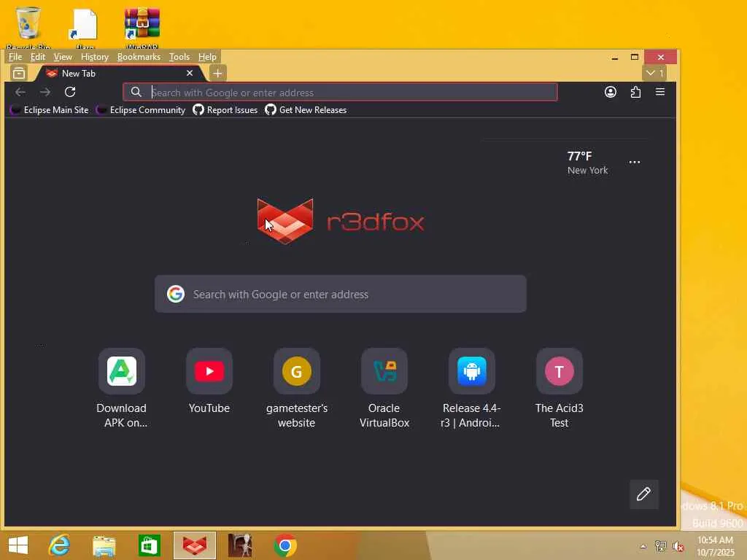747x560 pixels.
Task: Open the weather widget options menu
Action: [634, 163]
